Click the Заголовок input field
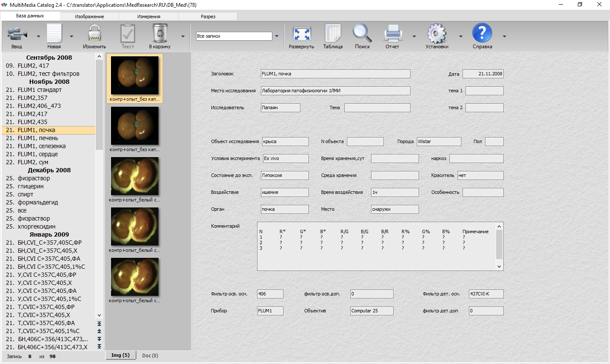 tap(335, 74)
